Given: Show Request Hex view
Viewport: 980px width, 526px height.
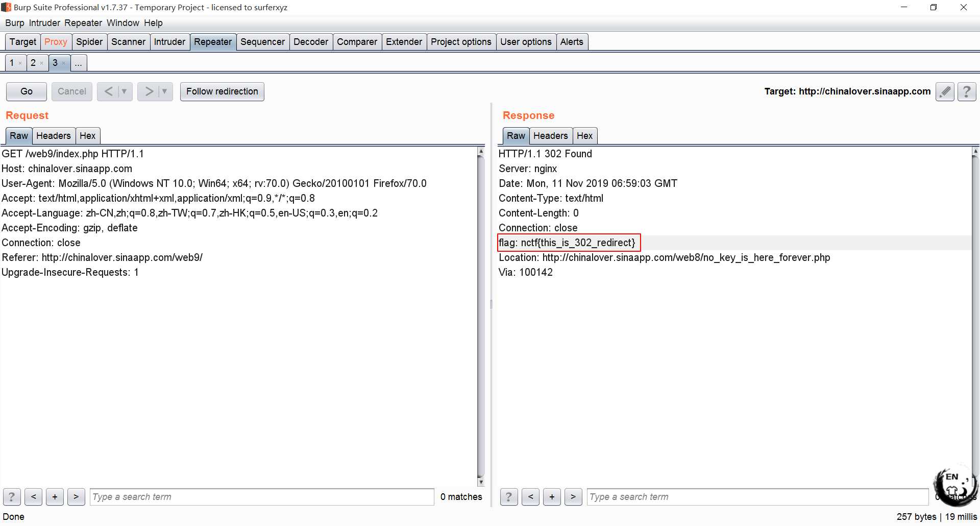Looking at the screenshot, I should click(88, 136).
